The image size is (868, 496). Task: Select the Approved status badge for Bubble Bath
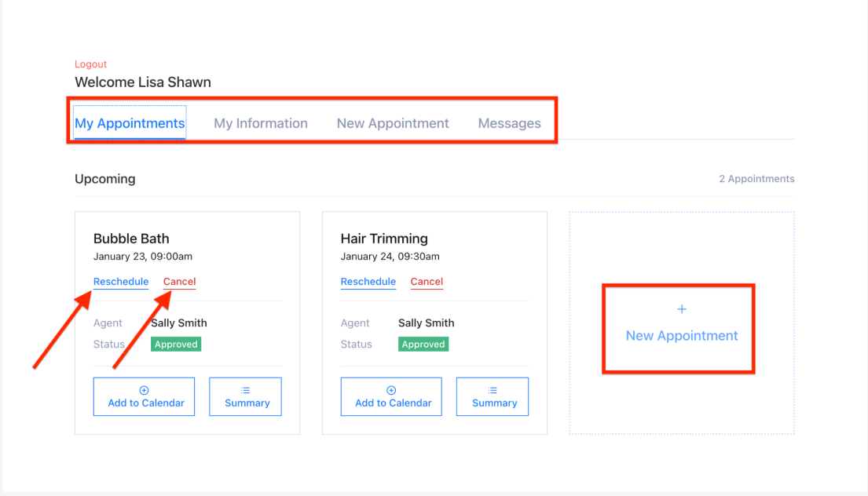(x=176, y=344)
